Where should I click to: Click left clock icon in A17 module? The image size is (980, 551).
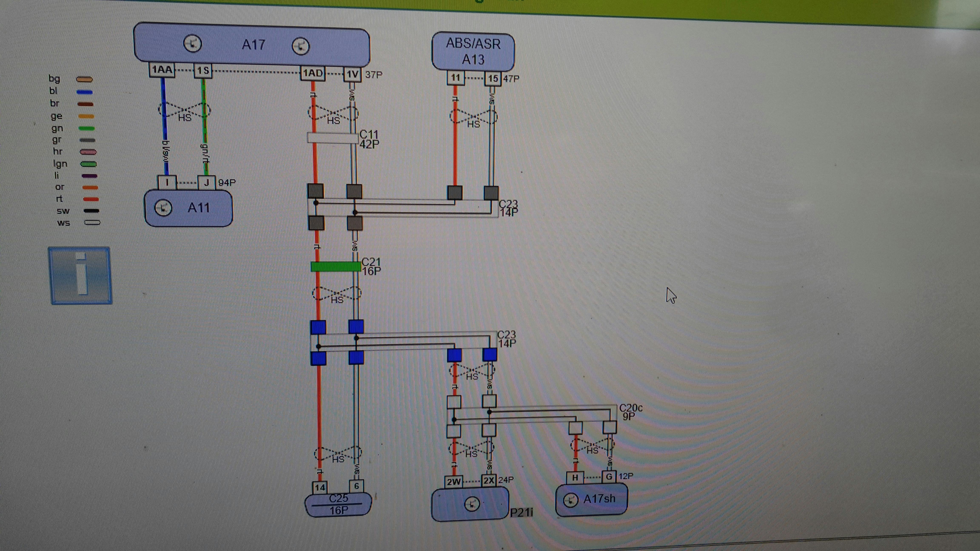[192, 44]
